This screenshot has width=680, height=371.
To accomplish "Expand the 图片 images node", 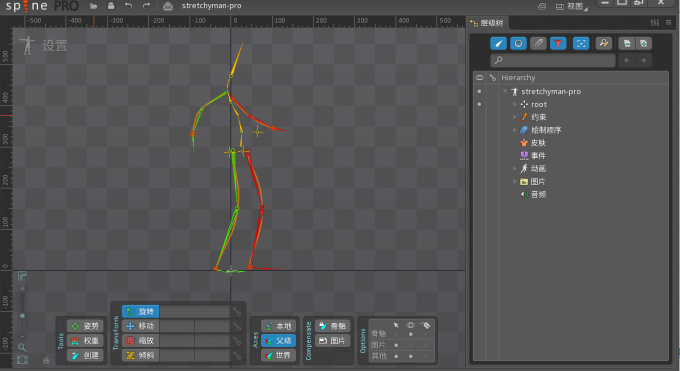I will [515, 181].
